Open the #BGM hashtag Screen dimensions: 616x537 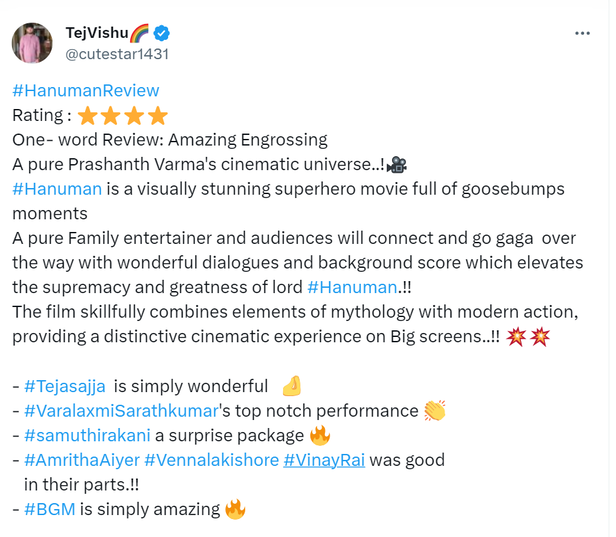50,509
